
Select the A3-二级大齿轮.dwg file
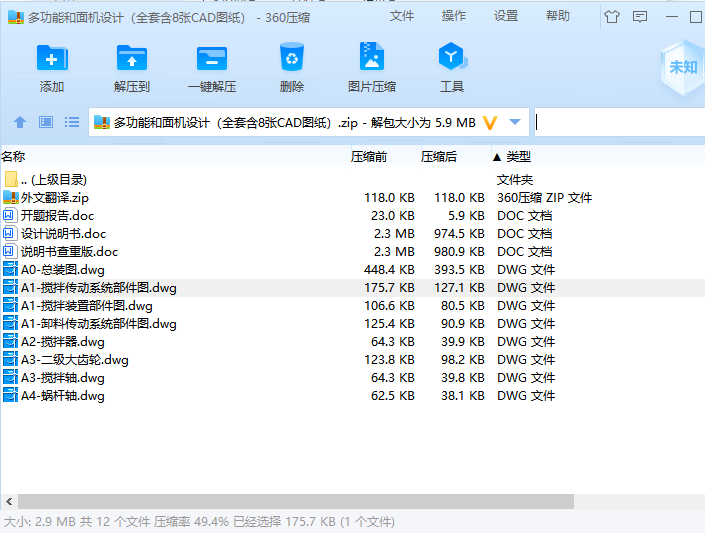[x=352, y=359]
